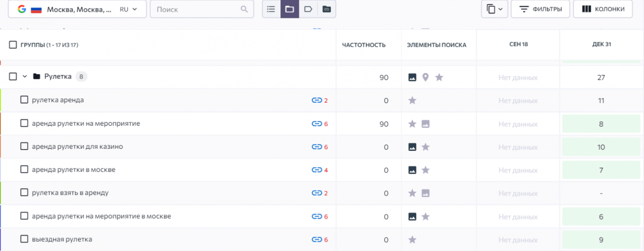The image size is (644, 251).
Task: Focus the Поиск search field
Action: 197,9
